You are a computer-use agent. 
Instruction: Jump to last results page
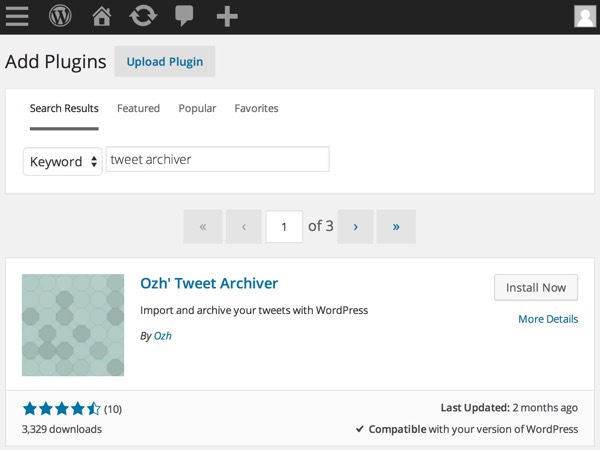point(396,227)
